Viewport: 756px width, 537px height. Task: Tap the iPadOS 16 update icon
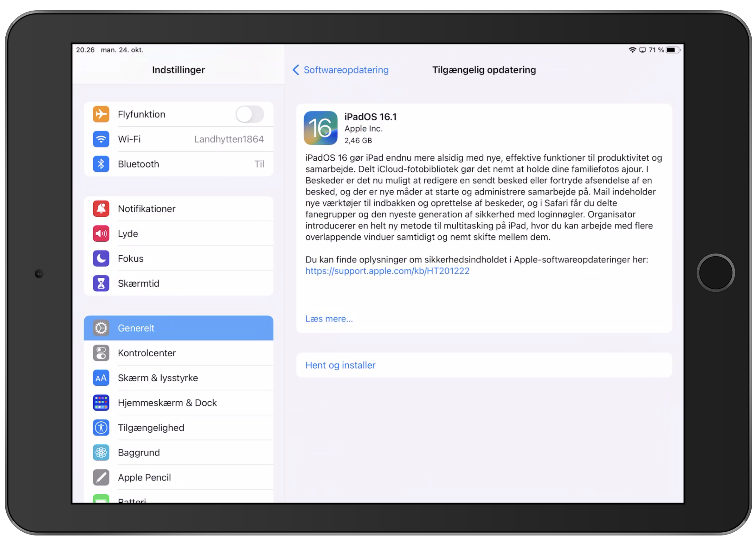pos(321,128)
